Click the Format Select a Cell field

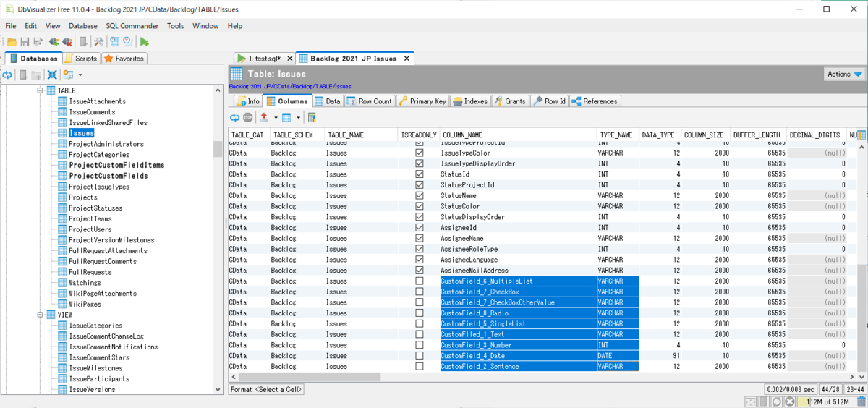pyautogui.click(x=266, y=389)
